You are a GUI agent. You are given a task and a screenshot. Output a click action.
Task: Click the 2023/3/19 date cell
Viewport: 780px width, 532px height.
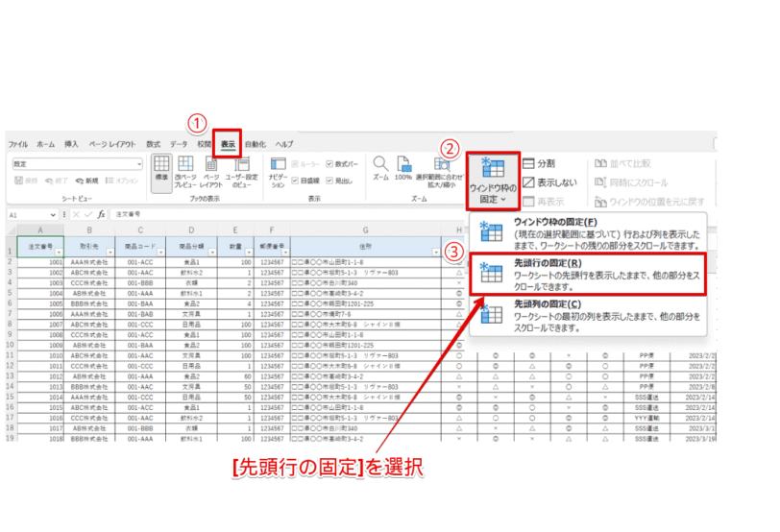tap(694, 439)
